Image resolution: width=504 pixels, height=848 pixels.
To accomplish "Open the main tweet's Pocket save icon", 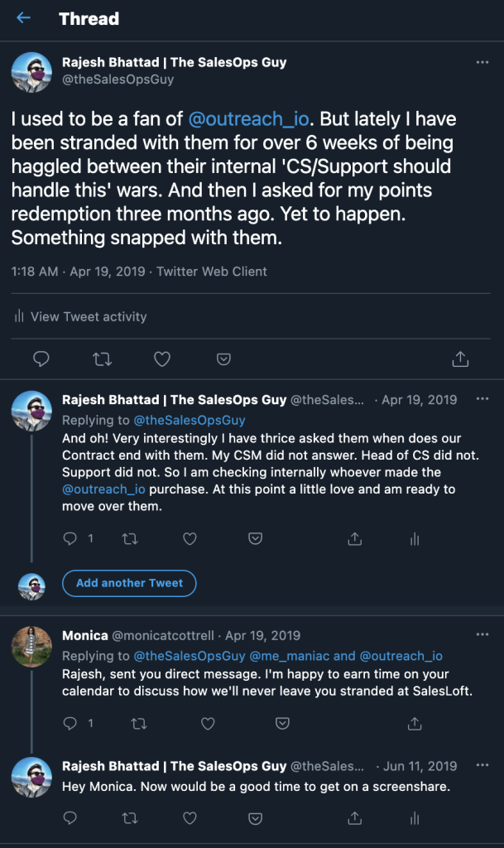I will pos(223,359).
